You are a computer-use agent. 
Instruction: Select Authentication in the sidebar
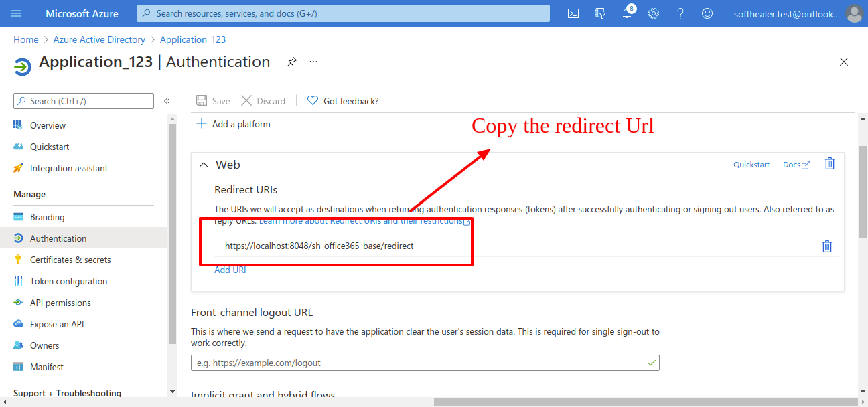(x=84, y=238)
